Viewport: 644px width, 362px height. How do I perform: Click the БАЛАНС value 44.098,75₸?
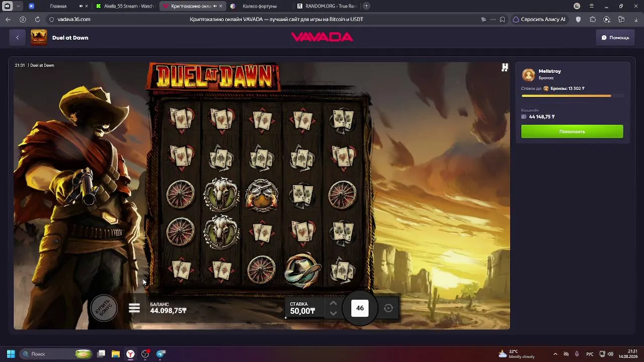(168, 311)
